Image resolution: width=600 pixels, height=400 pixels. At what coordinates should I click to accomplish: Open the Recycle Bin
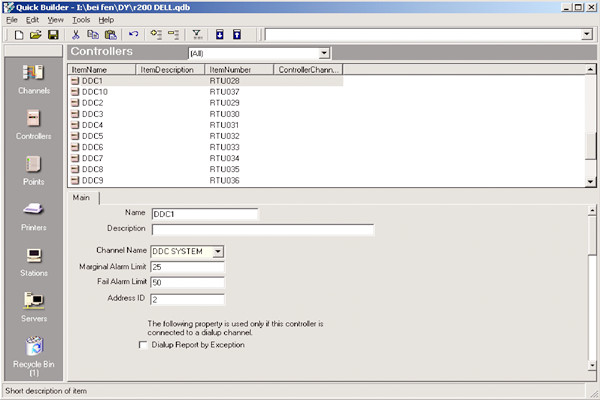[33, 350]
